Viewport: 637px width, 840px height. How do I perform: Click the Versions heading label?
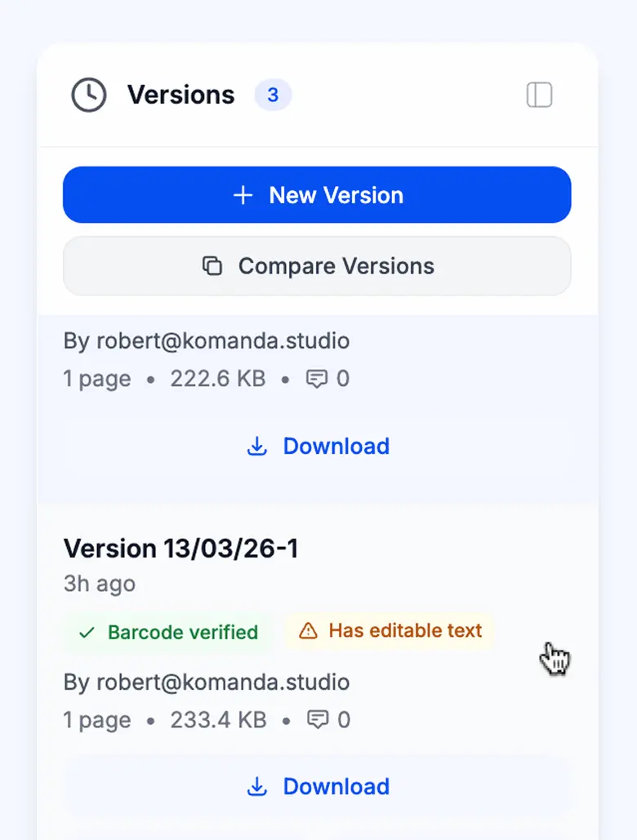(x=180, y=95)
